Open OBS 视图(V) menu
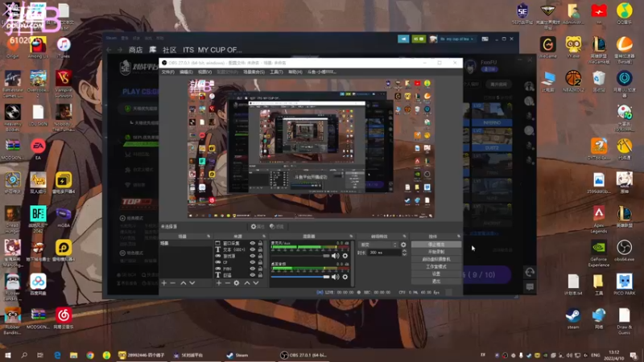 point(204,72)
